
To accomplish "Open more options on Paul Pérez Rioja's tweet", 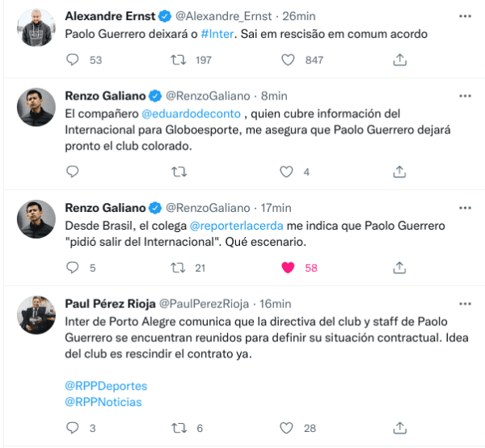I will [x=464, y=304].
